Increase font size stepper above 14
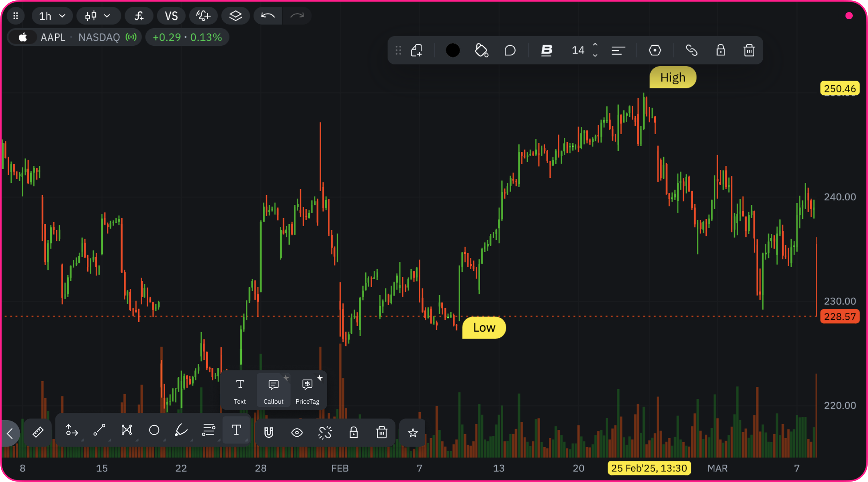This screenshot has height=482, width=868. (595, 45)
